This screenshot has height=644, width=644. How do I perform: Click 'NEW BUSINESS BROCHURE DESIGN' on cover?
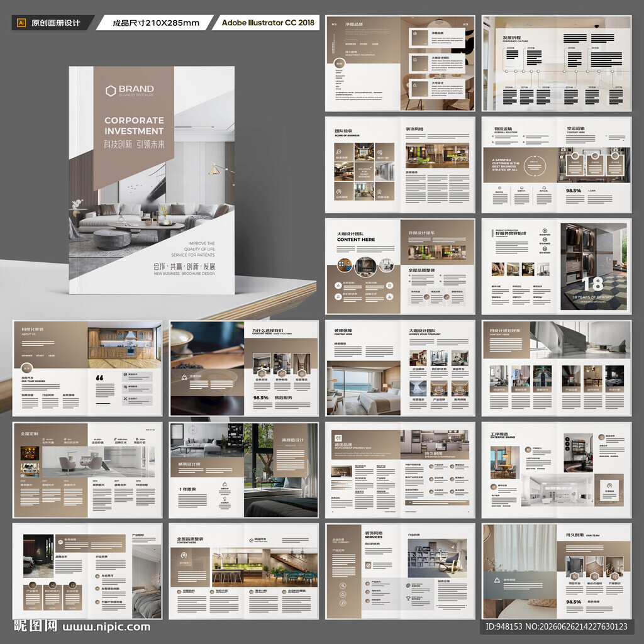point(184,274)
